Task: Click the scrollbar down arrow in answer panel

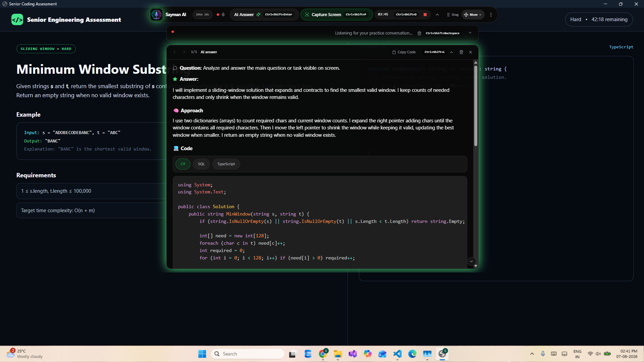Action: tap(476, 266)
